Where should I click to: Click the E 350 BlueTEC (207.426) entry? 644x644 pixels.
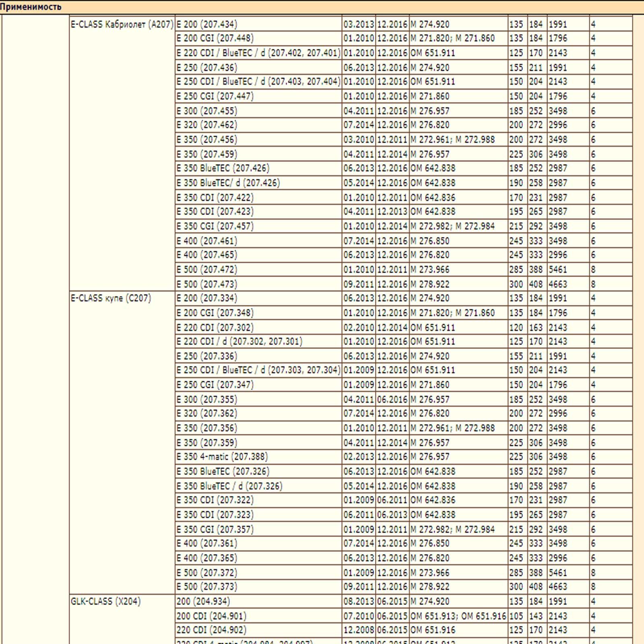[x=223, y=168]
